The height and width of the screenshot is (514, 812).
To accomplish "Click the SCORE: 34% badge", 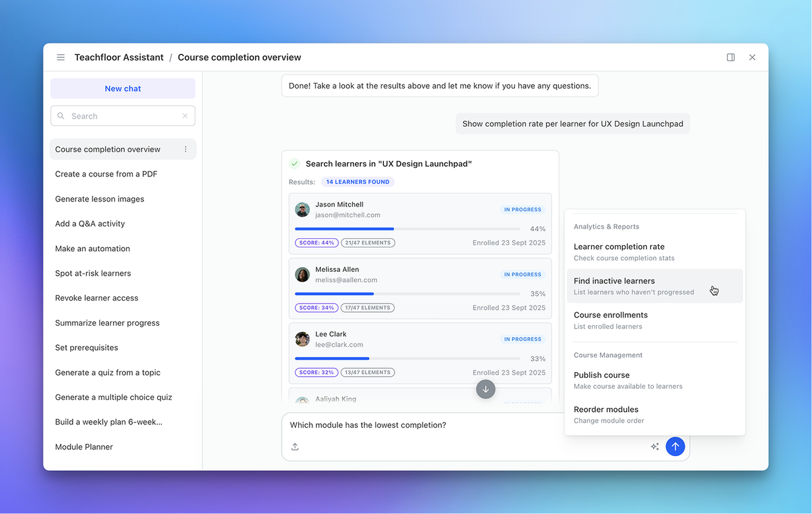I will [317, 308].
